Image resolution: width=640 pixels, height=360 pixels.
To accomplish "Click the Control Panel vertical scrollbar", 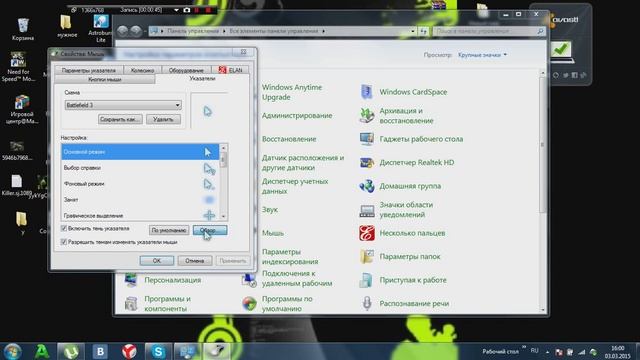I will (x=542, y=143).
